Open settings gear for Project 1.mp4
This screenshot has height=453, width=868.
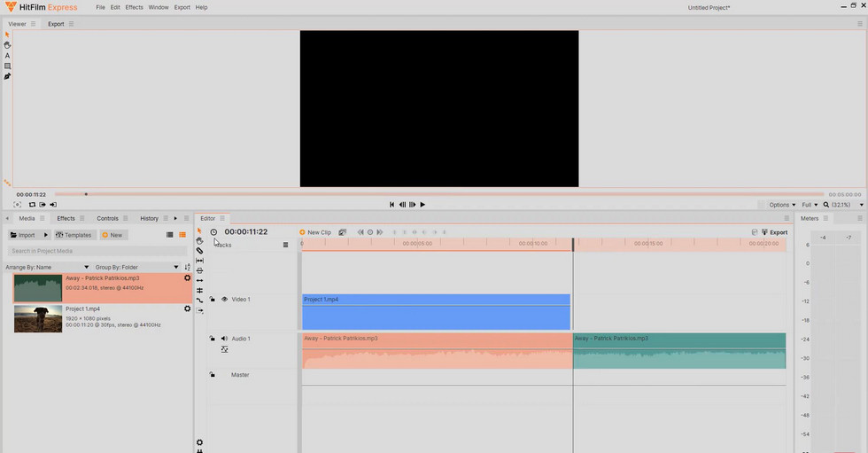(x=187, y=309)
